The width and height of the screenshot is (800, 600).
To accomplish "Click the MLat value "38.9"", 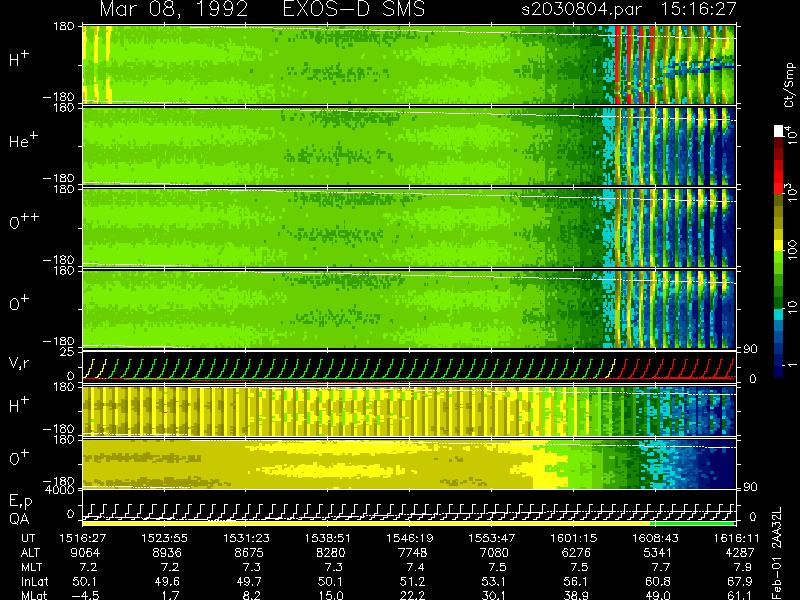I will point(576,595).
